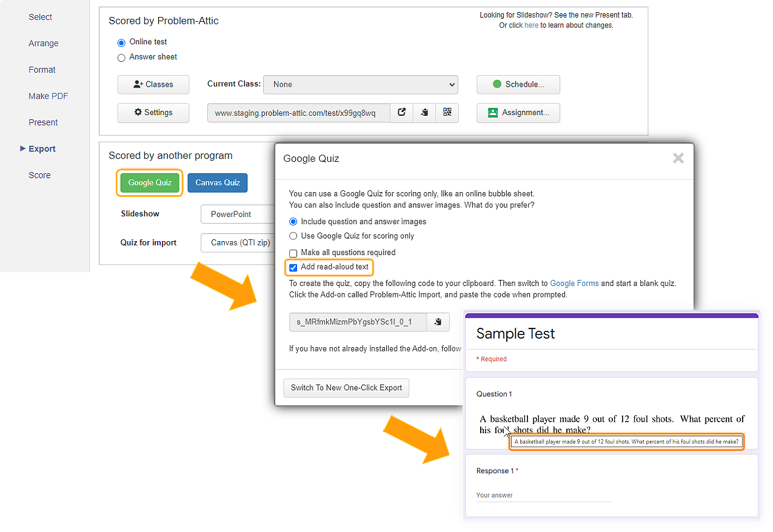Choose Use Google Quiz for scoring only
Viewport: 773px width, 532px height.
click(x=293, y=236)
